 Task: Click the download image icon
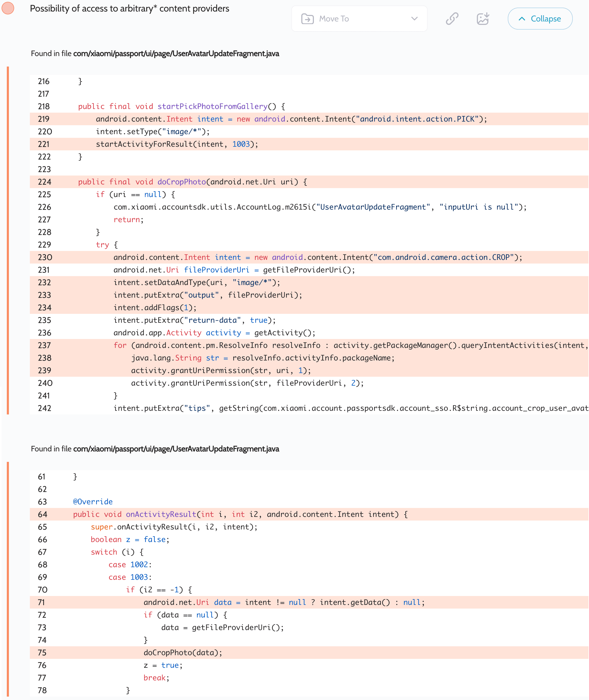(x=483, y=19)
